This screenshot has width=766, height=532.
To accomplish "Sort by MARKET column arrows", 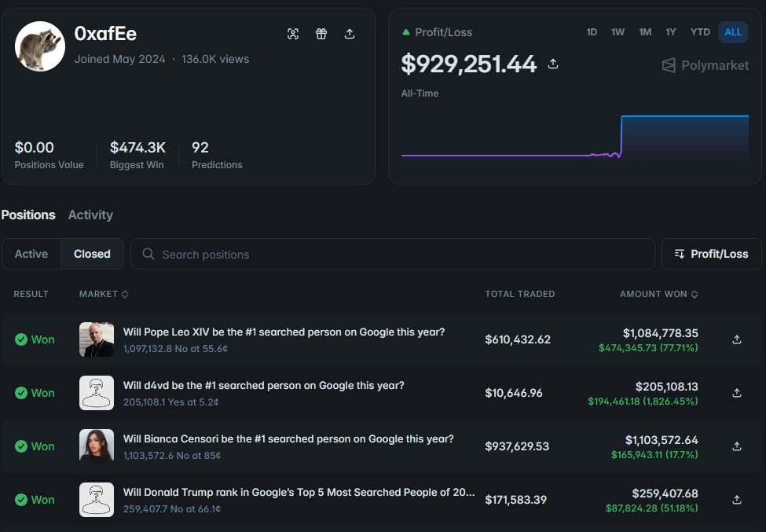I will tap(125, 294).
